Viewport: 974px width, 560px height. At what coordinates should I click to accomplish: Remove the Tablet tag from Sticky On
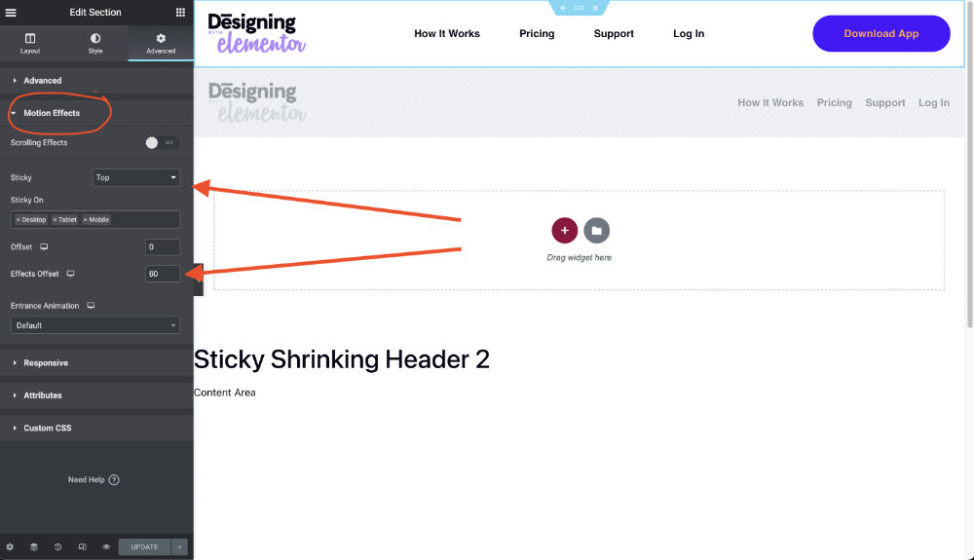(x=55, y=220)
